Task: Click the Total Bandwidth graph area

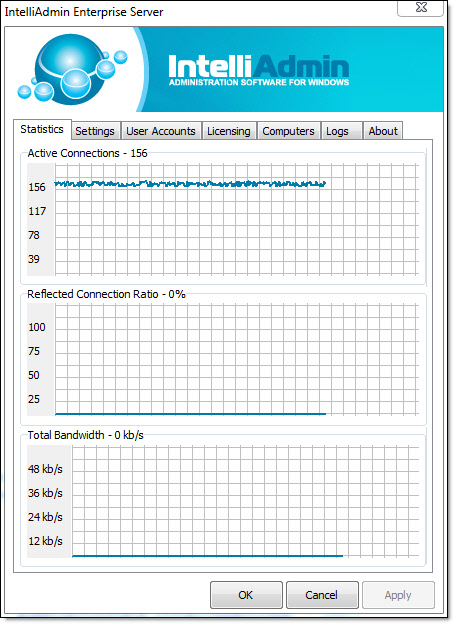Action: (246, 501)
